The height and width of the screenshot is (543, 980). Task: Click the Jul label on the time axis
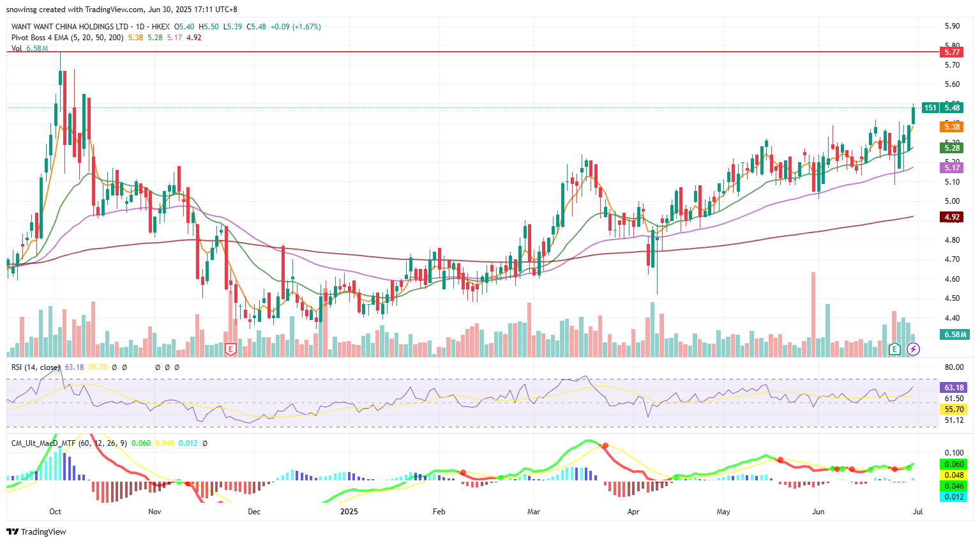pyautogui.click(x=918, y=512)
